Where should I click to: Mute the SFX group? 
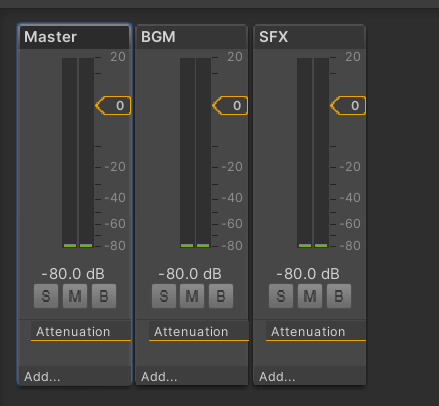click(x=310, y=296)
